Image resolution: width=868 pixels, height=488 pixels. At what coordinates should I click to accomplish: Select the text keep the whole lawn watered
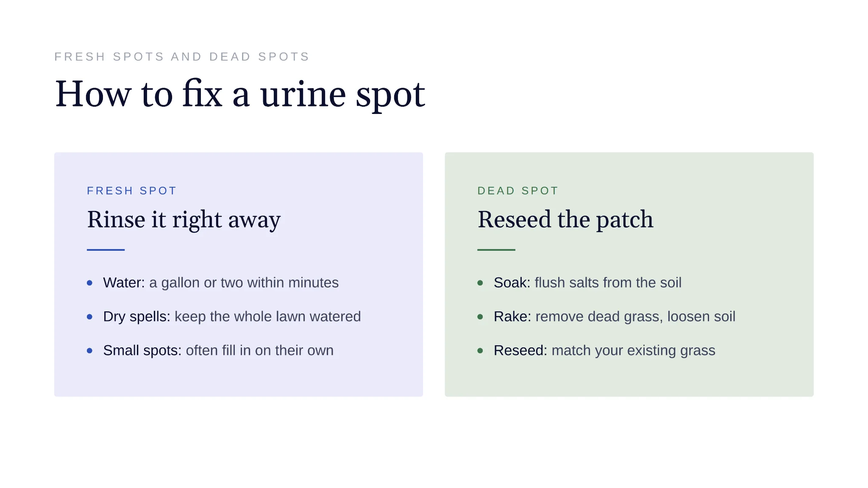pos(268,316)
